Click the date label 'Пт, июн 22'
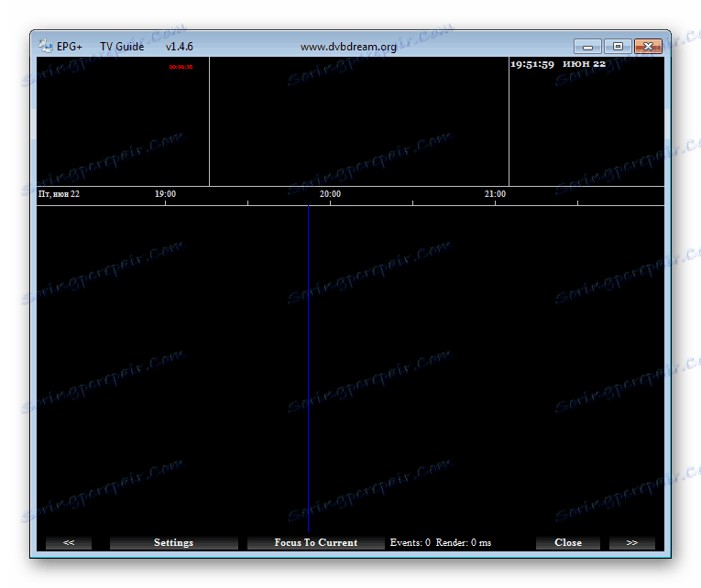The height and width of the screenshot is (588, 701). pos(59,194)
